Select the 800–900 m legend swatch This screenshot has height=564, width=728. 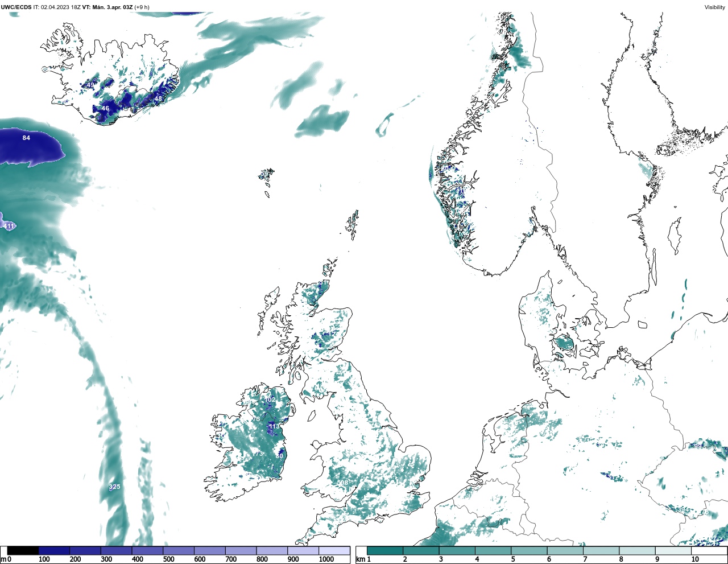tap(272, 550)
